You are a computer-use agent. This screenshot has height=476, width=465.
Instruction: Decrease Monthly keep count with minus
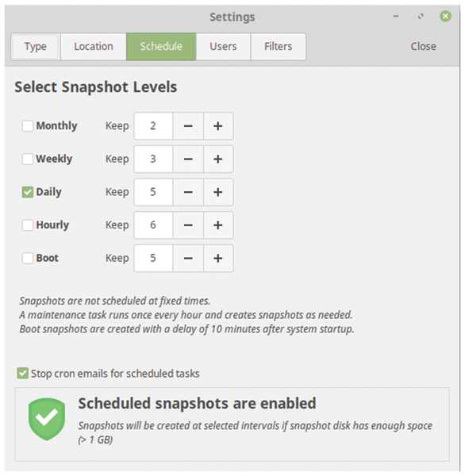[x=188, y=126]
